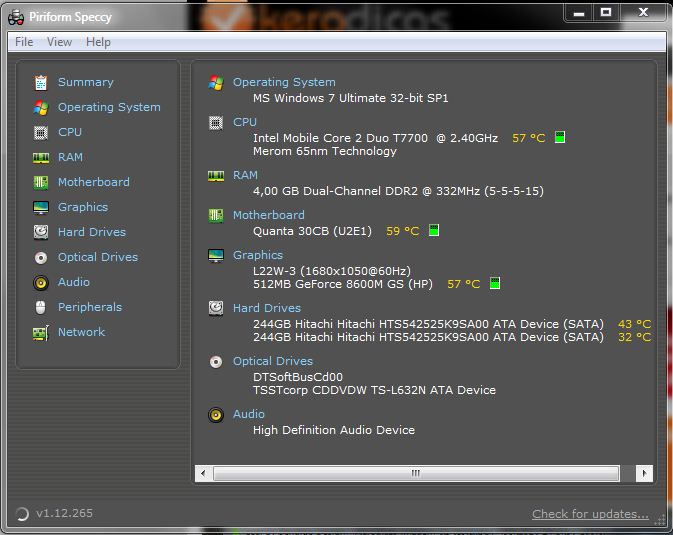Click the Check for updates link

(590, 514)
